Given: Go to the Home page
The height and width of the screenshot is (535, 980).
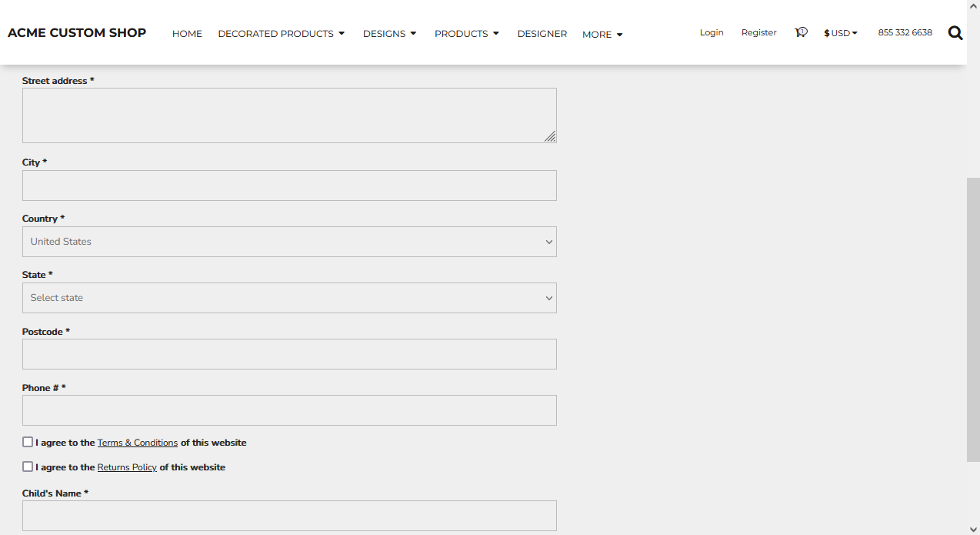Looking at the screenshot, I should coord(187,34).
